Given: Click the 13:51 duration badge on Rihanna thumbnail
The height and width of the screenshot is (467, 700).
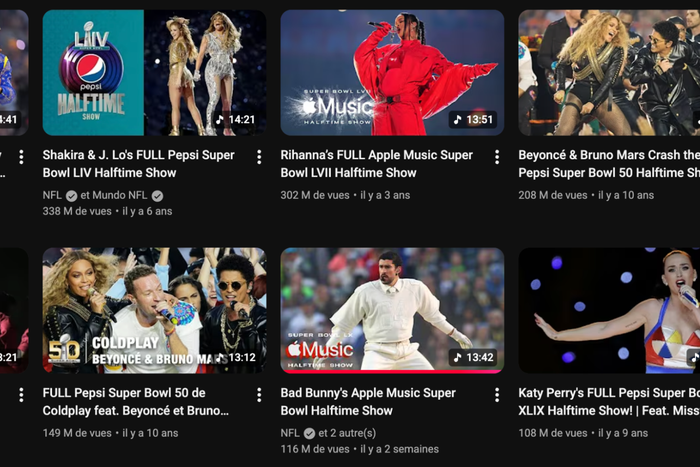Looking at the screenshot, I should click(472, 120).
